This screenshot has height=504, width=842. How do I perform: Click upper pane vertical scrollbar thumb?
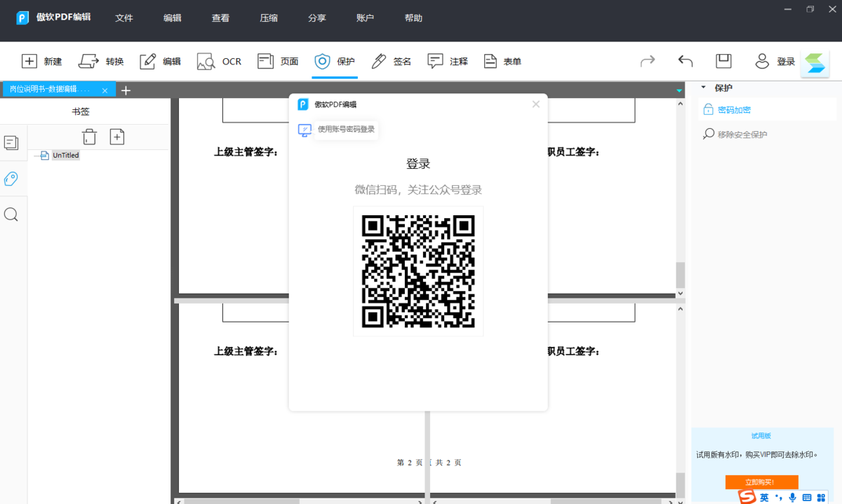point(680,275)
